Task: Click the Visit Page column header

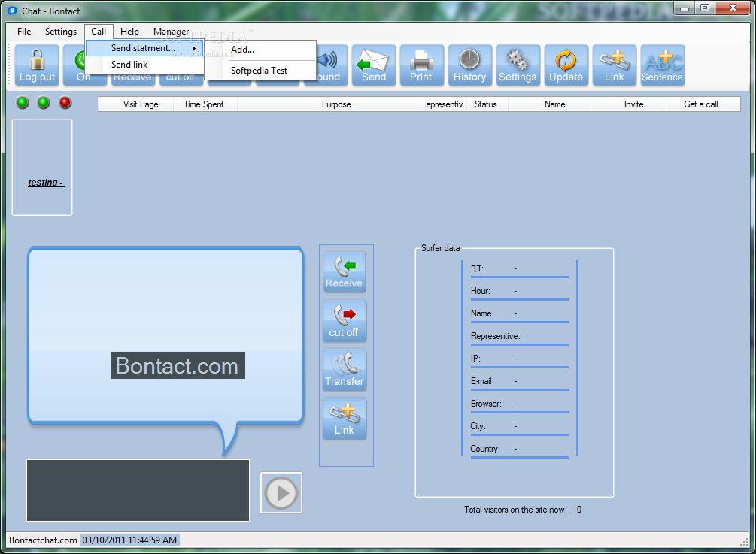Action: pos(141,104)
